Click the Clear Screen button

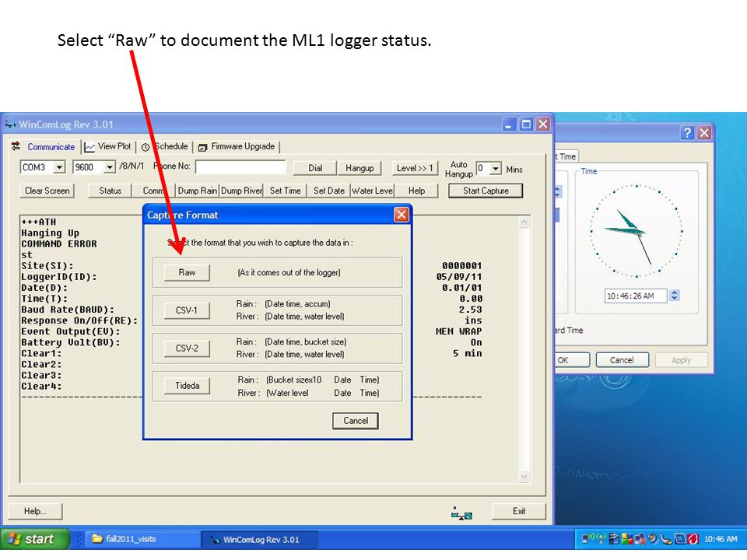[x=47, y=191]
